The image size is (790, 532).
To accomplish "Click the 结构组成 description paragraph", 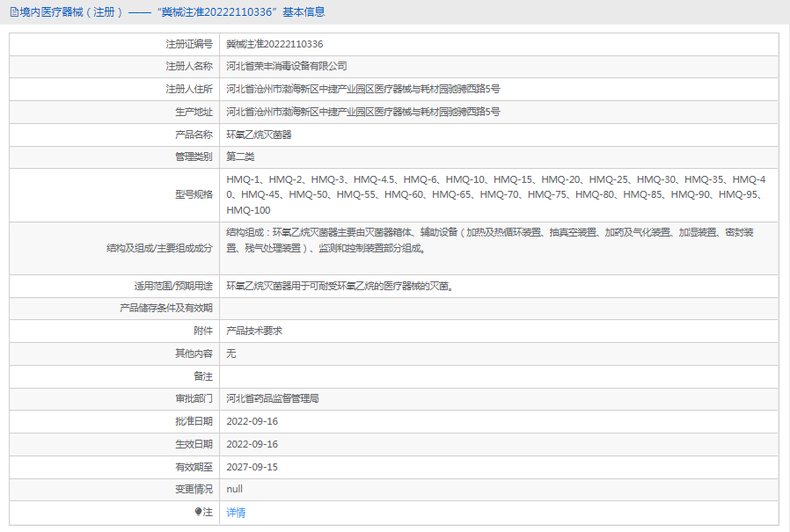I will 490,240.
